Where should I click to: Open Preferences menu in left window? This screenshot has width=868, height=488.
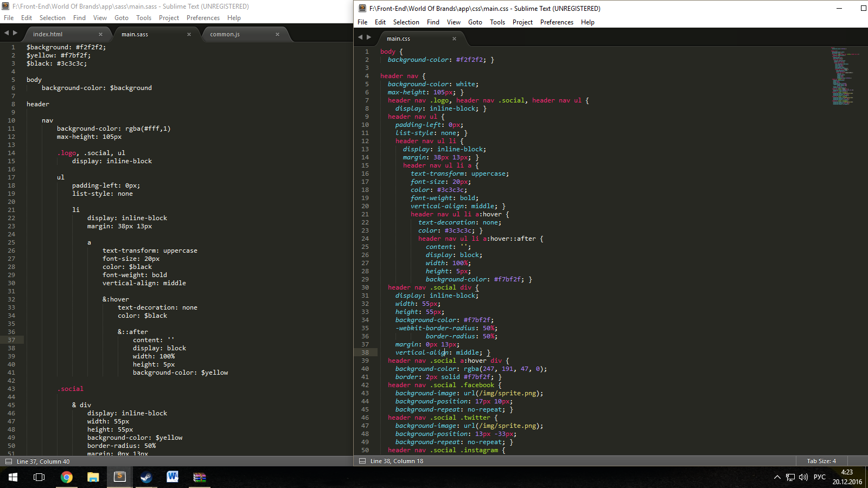(x=203, y=18)
